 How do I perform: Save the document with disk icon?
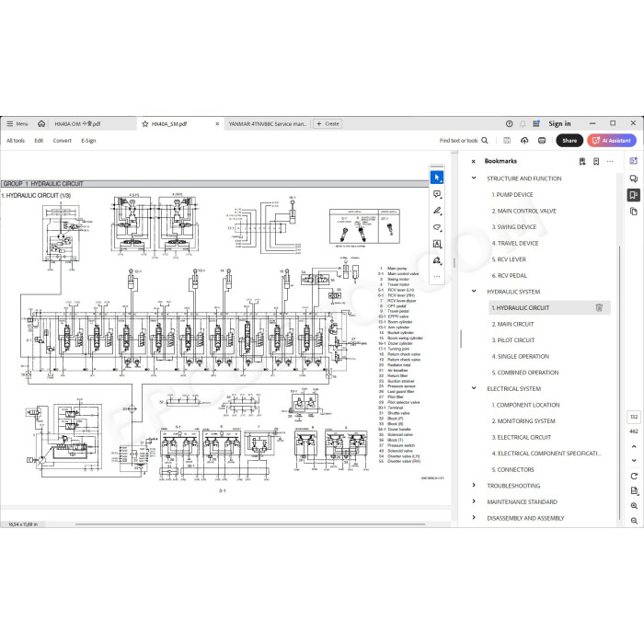coord(507,141)
